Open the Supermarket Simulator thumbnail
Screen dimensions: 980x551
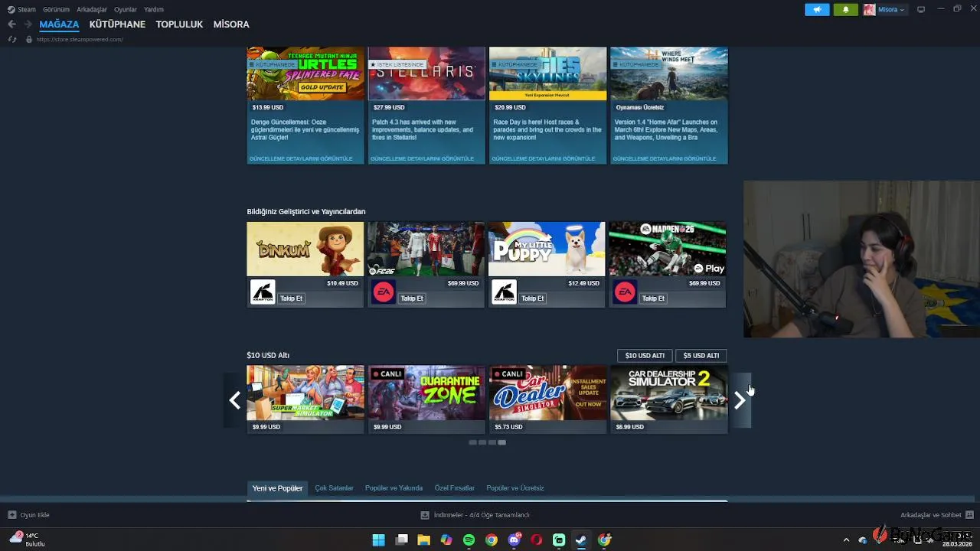point(305,393)
